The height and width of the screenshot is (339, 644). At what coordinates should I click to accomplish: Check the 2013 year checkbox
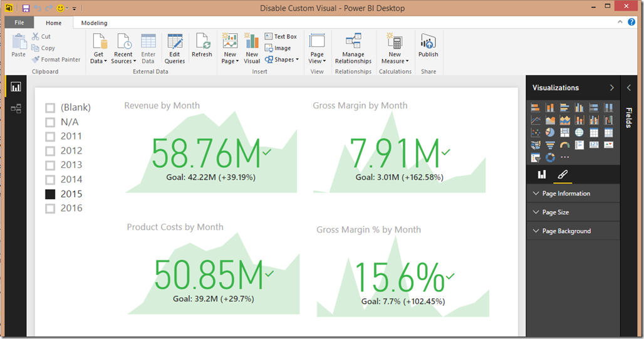(x=50, y=165)
